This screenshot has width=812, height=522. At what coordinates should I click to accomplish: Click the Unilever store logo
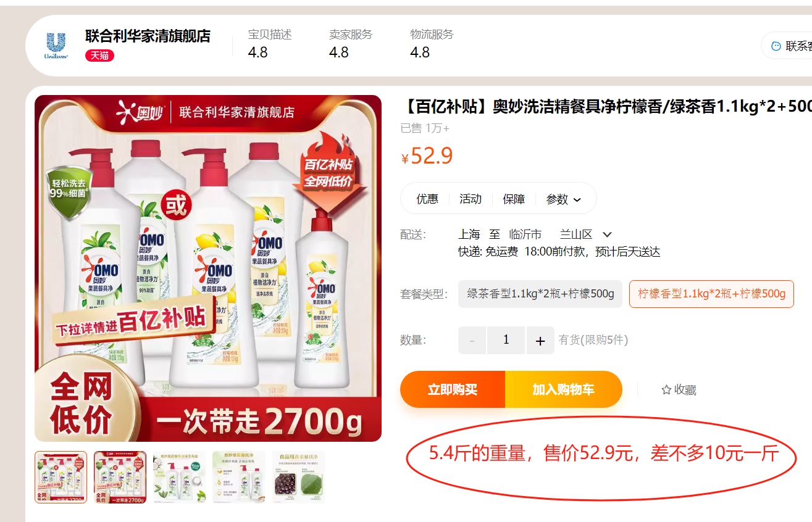coord(56,46)
